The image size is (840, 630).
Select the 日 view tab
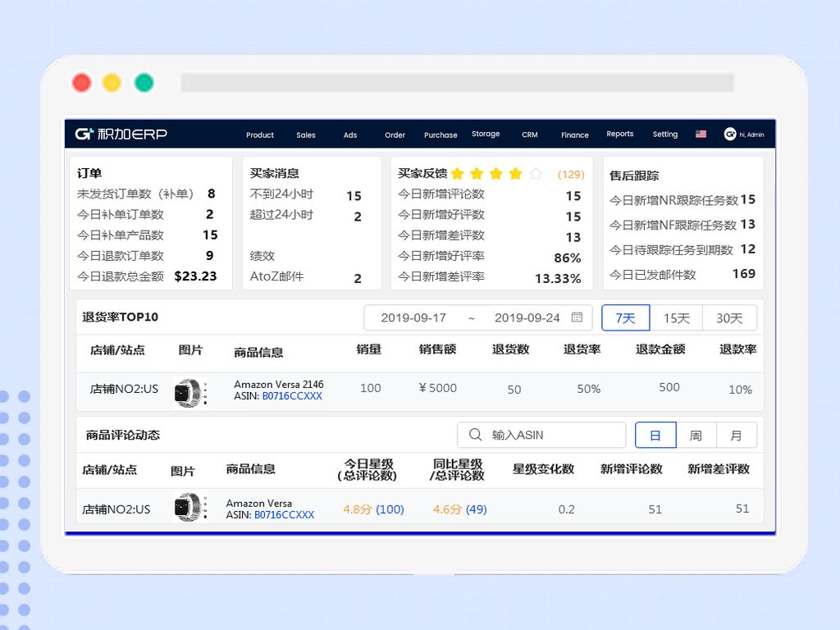(x=655, y=435)
